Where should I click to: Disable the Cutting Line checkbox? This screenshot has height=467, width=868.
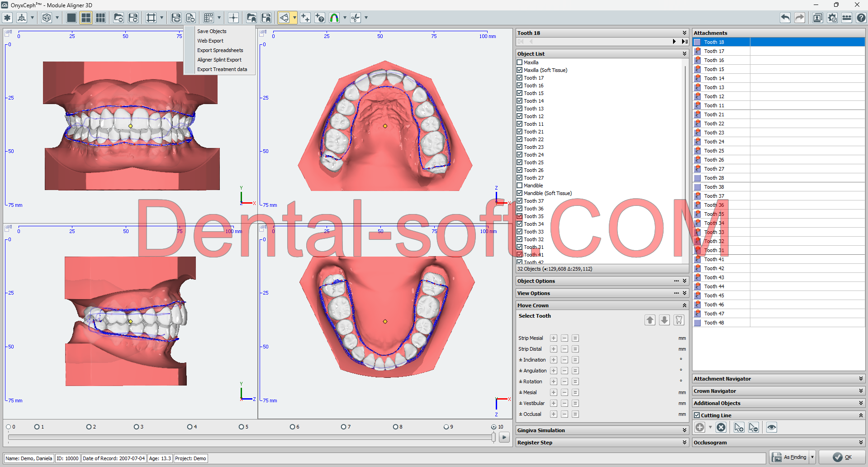[x=697, y=415]
